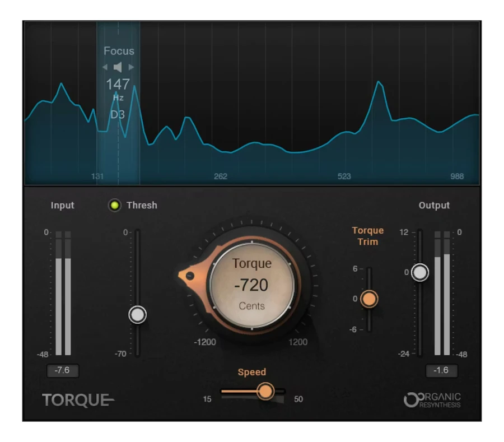Image resolution: width=504 pixels, height=442 pixels.
Task: Click the TORQUE product logo
Action: (x=78, y=400)
